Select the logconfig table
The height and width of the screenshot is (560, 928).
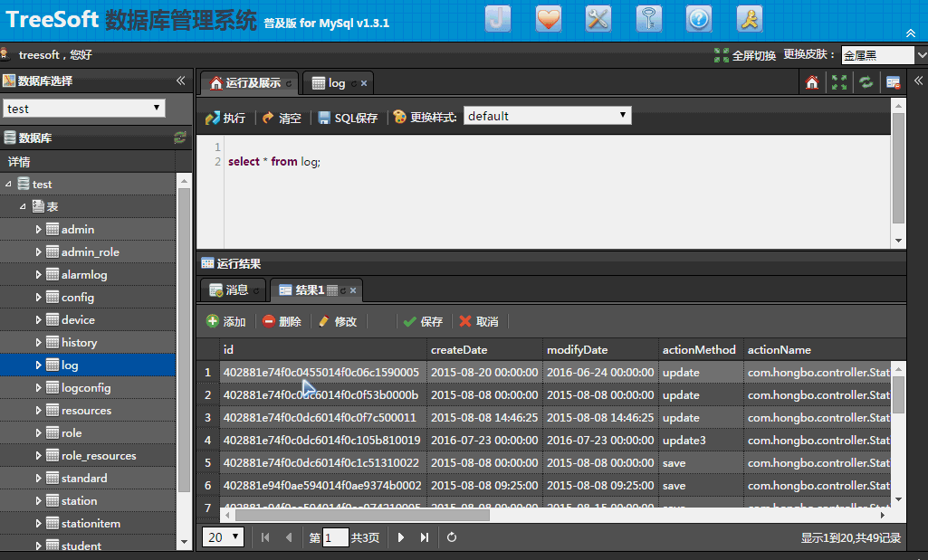pyautogui.click(x=86, y=387)
